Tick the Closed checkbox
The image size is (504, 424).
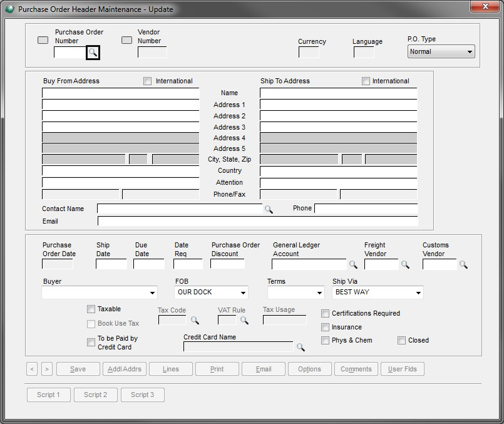click(402, 340)
